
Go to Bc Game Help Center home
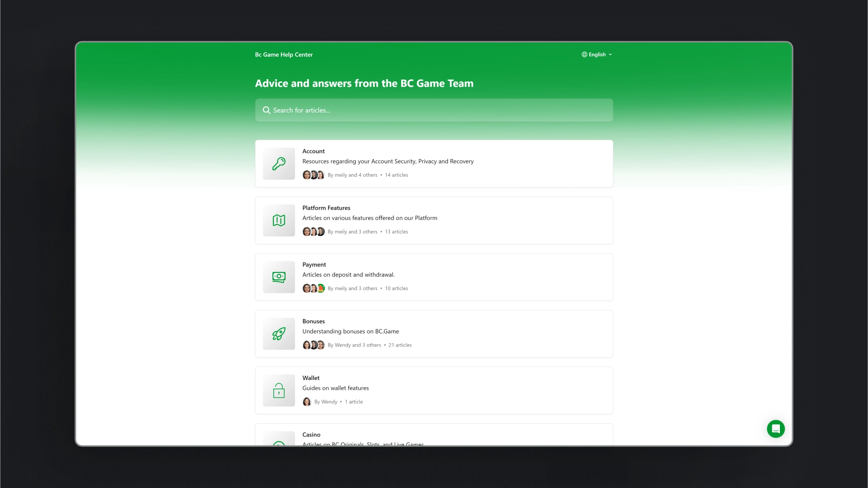(x=284, y=55)
